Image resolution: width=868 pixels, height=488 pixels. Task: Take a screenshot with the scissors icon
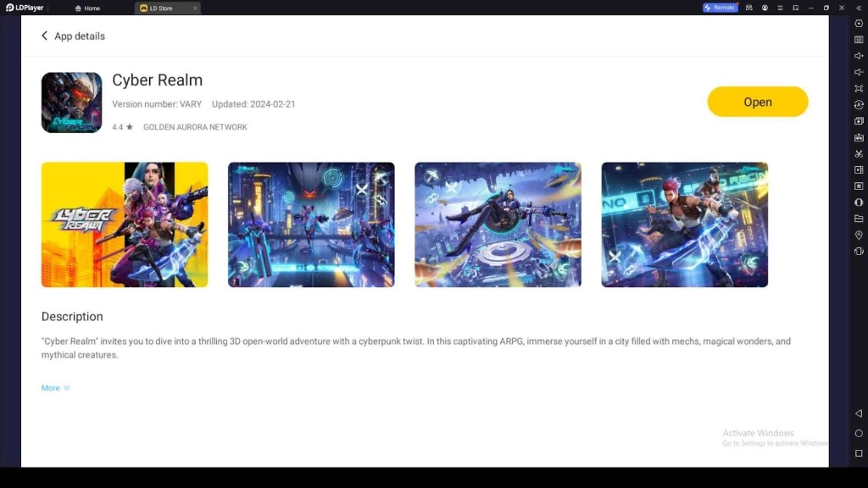[x=859, y=154]
